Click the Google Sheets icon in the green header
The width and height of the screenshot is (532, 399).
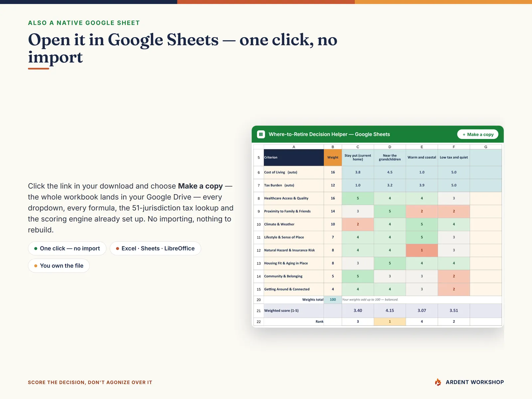[x=261, y=134]
